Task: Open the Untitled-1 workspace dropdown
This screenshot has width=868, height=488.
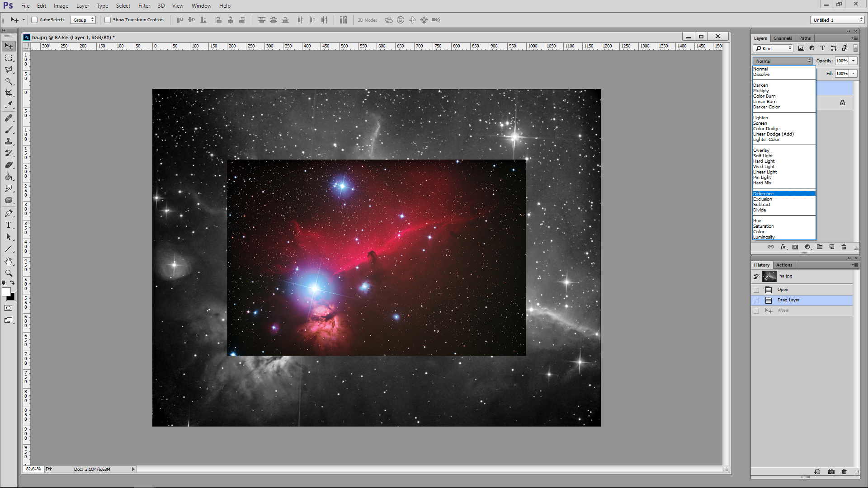Action: click(x=837, y=20)
